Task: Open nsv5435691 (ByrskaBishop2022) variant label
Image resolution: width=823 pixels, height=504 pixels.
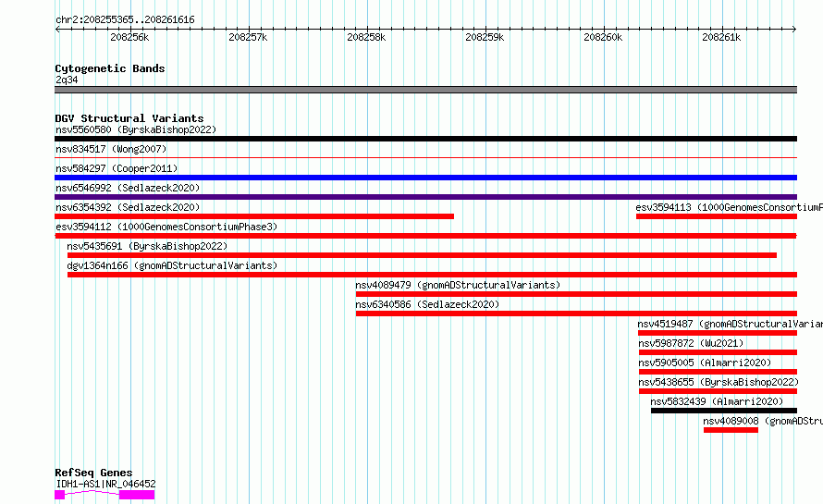Action: (147, 246)
